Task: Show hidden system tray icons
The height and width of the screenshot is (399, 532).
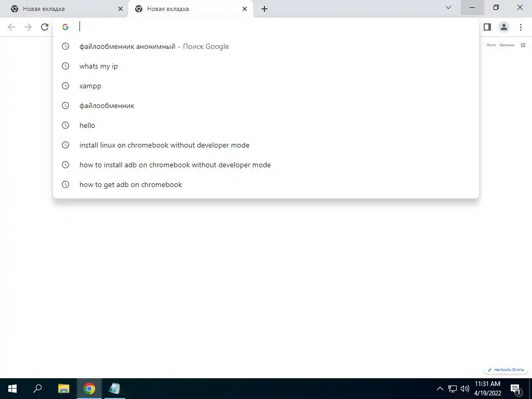Action: tap(440, 389)
